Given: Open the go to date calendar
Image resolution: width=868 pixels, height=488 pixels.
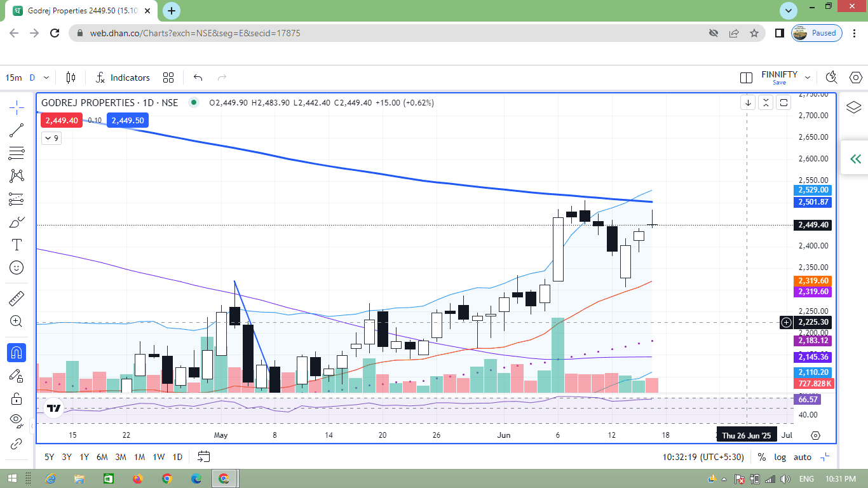Looking at the screenshot, I should [203, 457].
